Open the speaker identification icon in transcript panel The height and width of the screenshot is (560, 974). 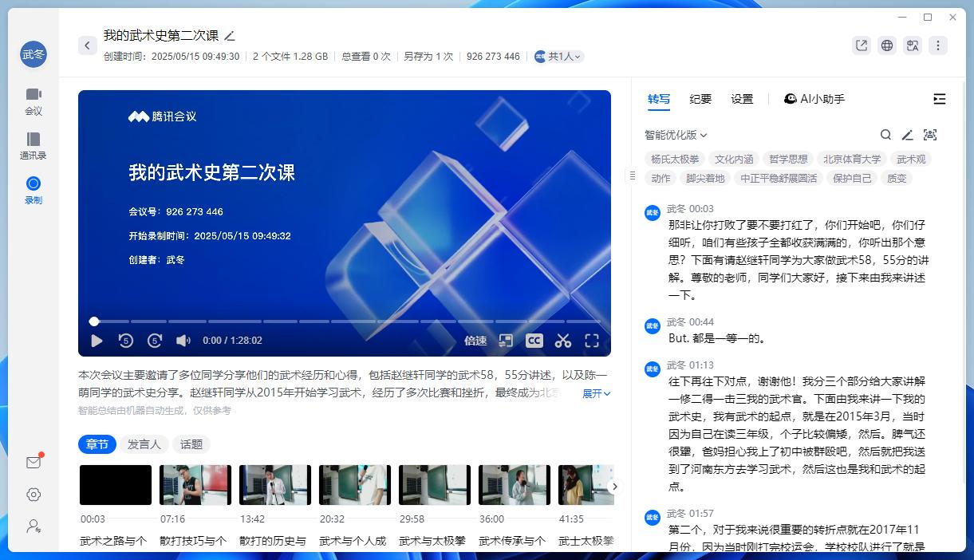point(930,135)
